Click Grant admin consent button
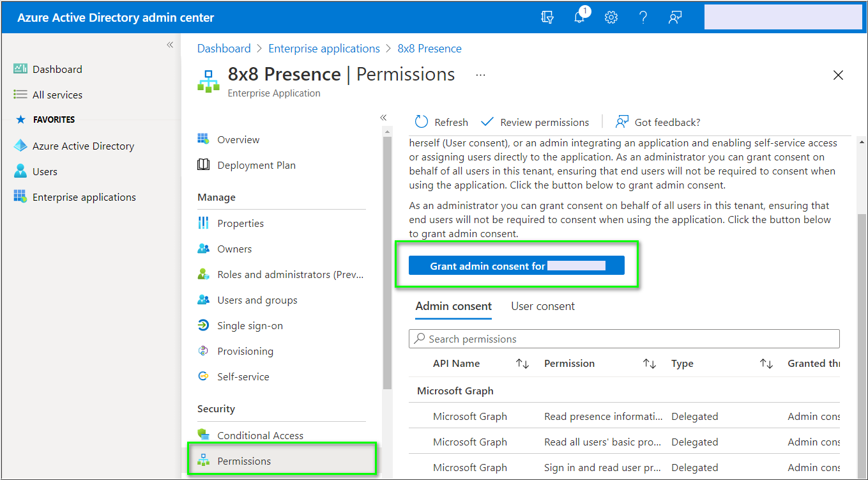 tap(517, 266)
